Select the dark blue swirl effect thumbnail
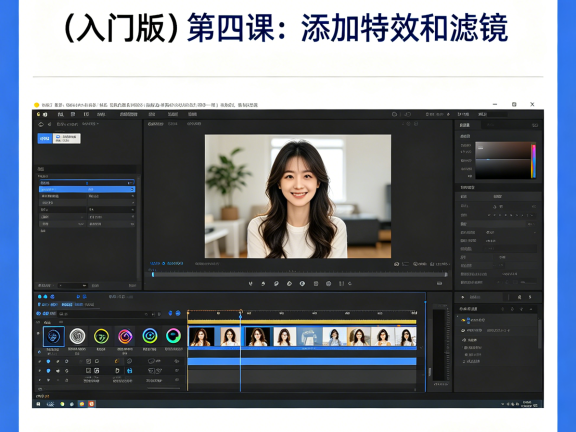 point(54,336)
